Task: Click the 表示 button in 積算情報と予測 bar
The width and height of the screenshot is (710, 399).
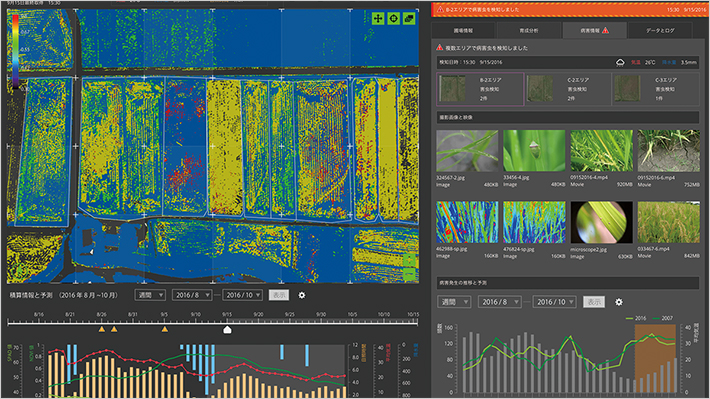Action: [279, 295]
